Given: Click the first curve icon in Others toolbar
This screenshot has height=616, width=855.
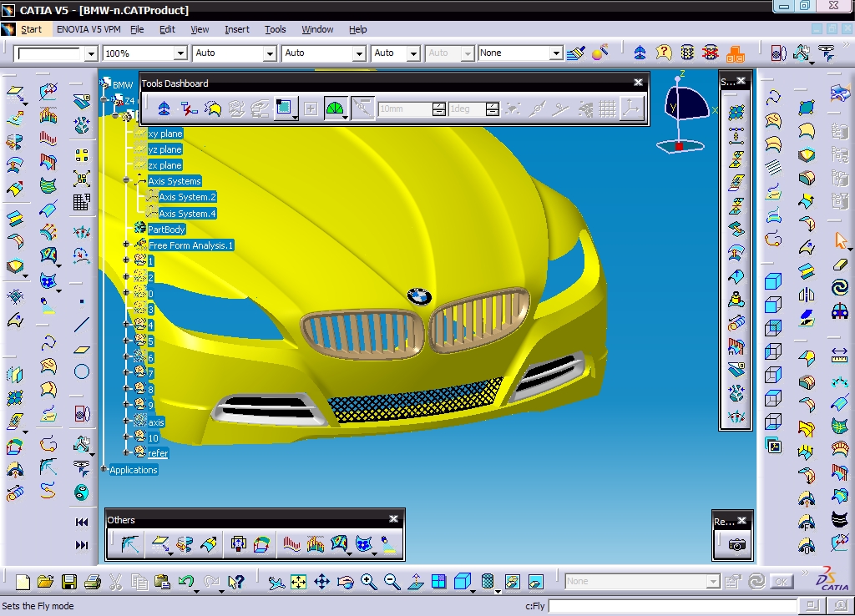Looking at the screenshot, I should click(129, 543).
